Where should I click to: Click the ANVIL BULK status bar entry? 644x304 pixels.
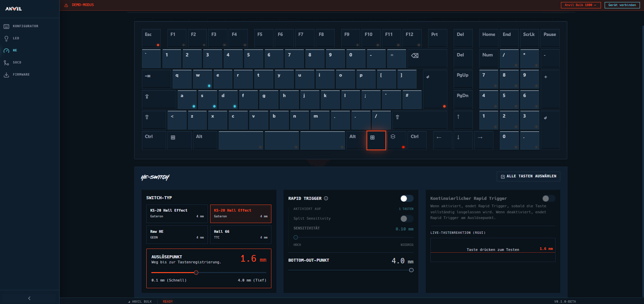(x=140, y=302)
